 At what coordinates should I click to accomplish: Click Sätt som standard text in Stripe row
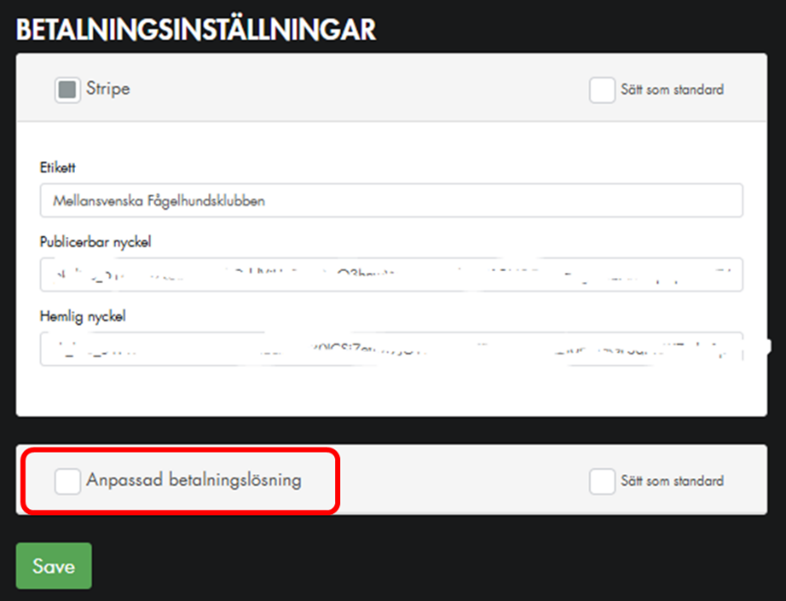click(672, 90)
